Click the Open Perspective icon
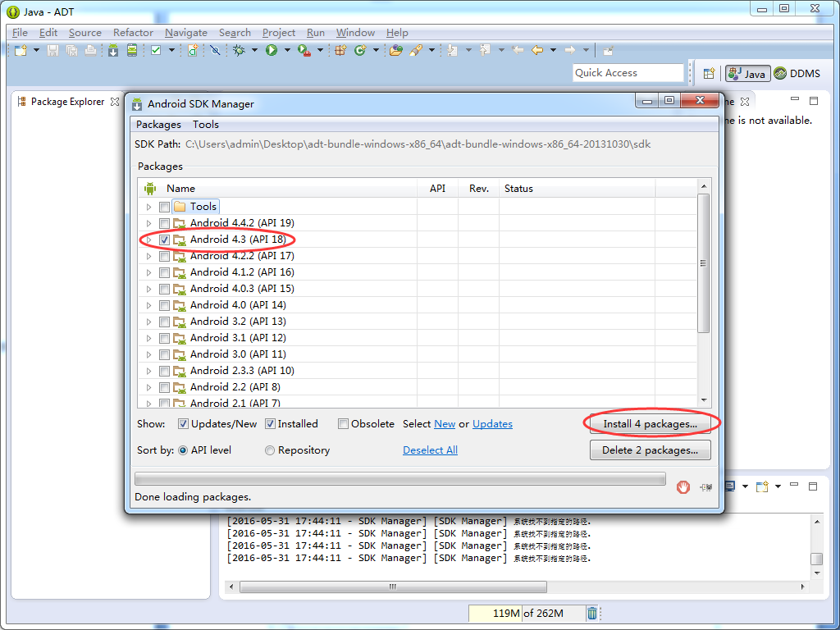This screenshot has width=840, height=630. coord(709,73)
